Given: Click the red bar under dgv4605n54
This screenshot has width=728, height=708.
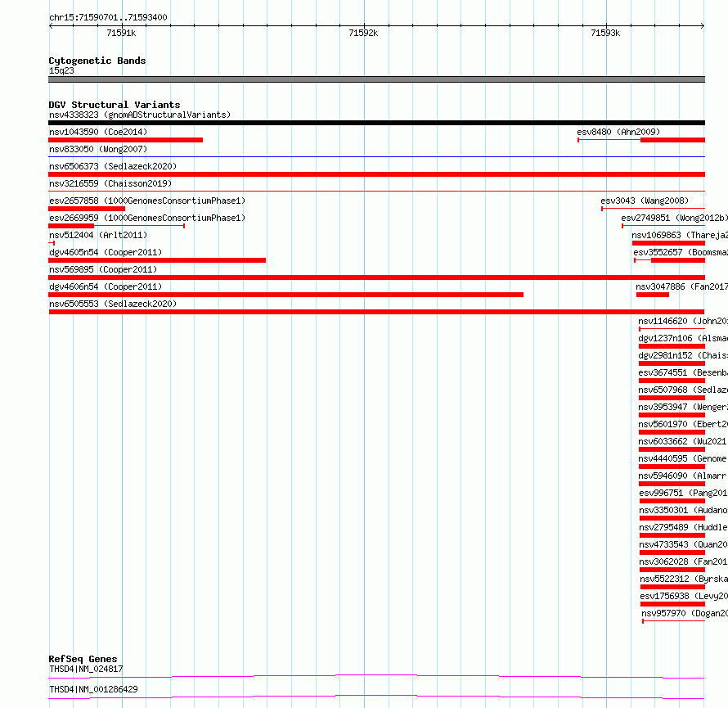Looking at the screenshot, I should pyautogui.click(x=157, y=260).
